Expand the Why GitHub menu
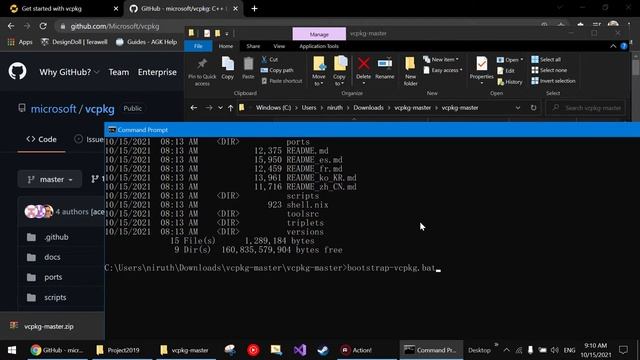Screen dimensions: 640x360 pos(69,72)
